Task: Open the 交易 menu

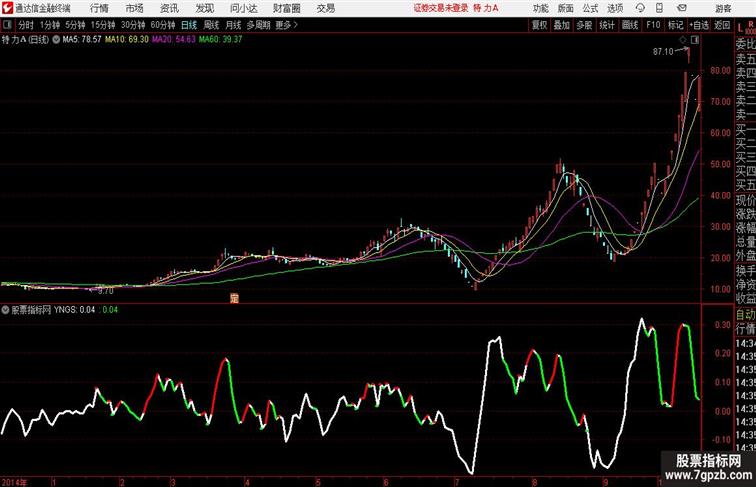Action: pyautogui.click(x=325, y=8)
